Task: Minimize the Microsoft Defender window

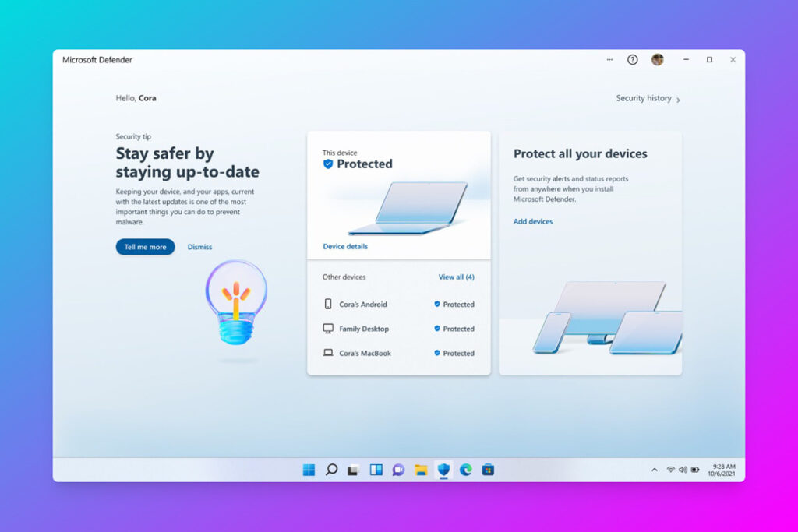Action: 686,59
